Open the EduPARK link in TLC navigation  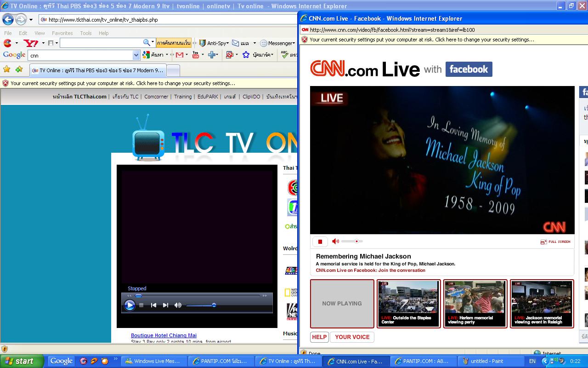coord(208,97)
